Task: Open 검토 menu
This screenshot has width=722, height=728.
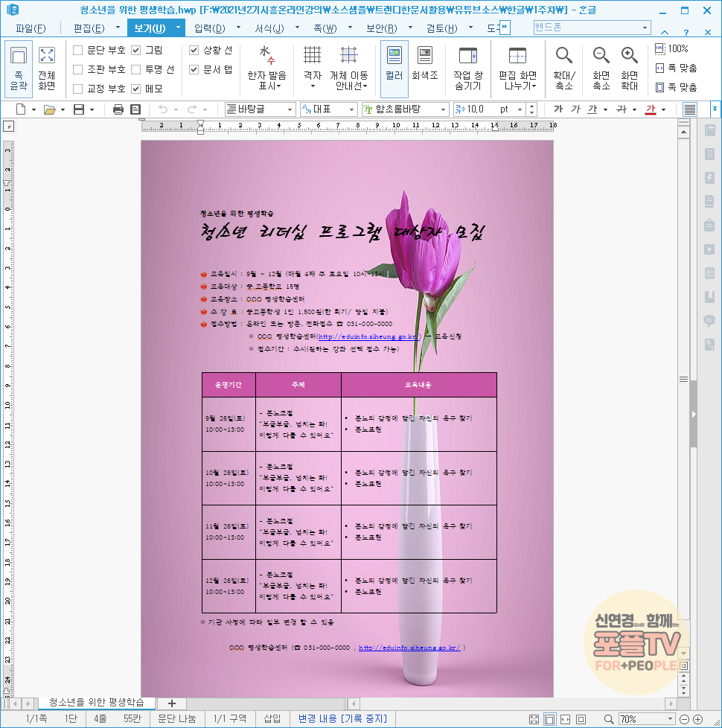Action: click(x=442, y=28)
